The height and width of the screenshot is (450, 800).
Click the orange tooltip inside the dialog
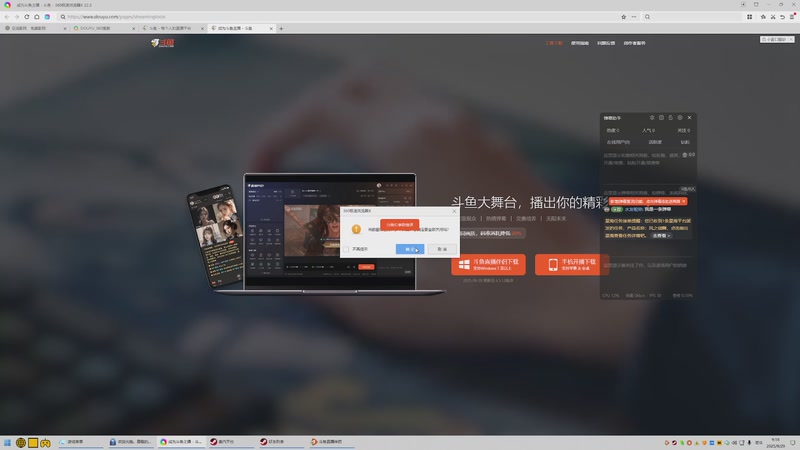(x=399, y=224)
